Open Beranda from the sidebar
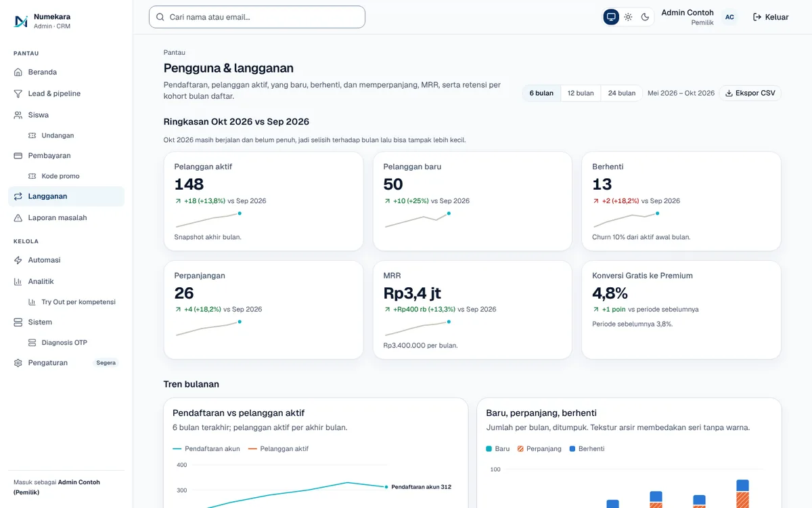The image size is (812, 508). click(x=66, y=72)
